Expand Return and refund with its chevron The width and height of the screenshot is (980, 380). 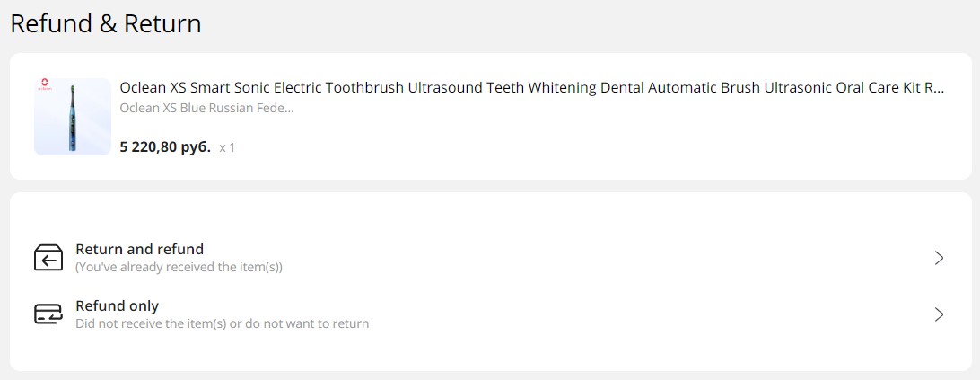939,258
